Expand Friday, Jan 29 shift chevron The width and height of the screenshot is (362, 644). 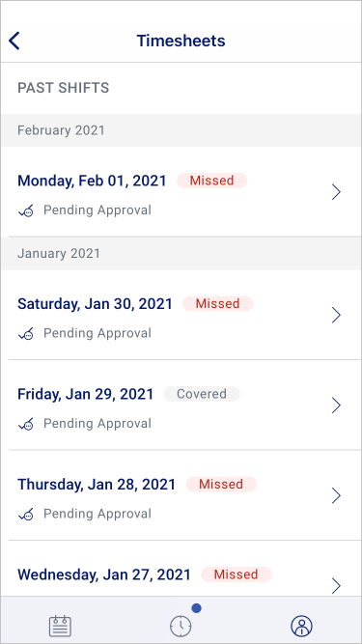point(336,406)
